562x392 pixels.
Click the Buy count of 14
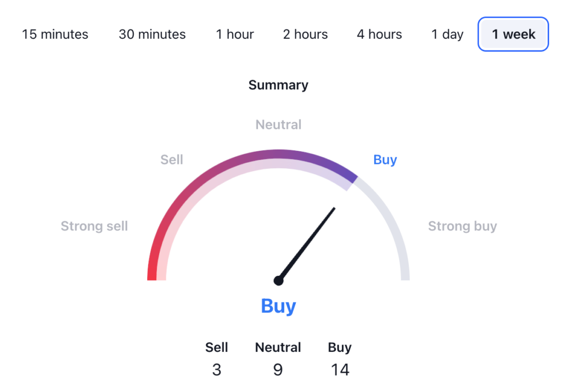pos(340,370)
